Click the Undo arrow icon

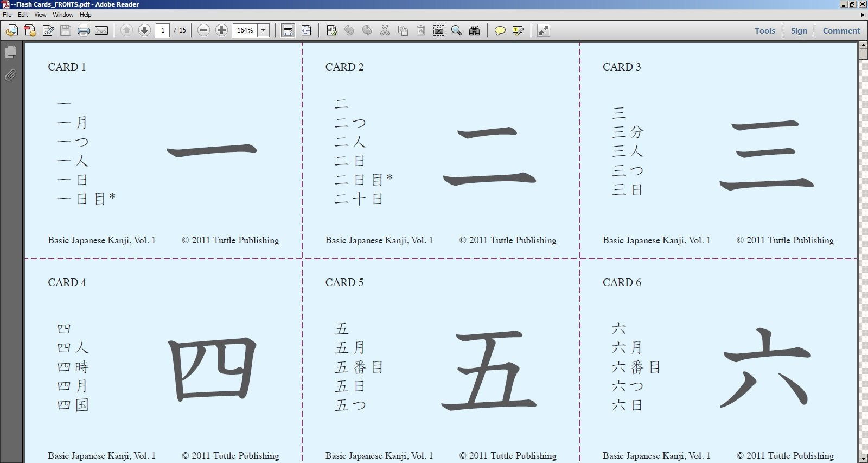[349, 30]
